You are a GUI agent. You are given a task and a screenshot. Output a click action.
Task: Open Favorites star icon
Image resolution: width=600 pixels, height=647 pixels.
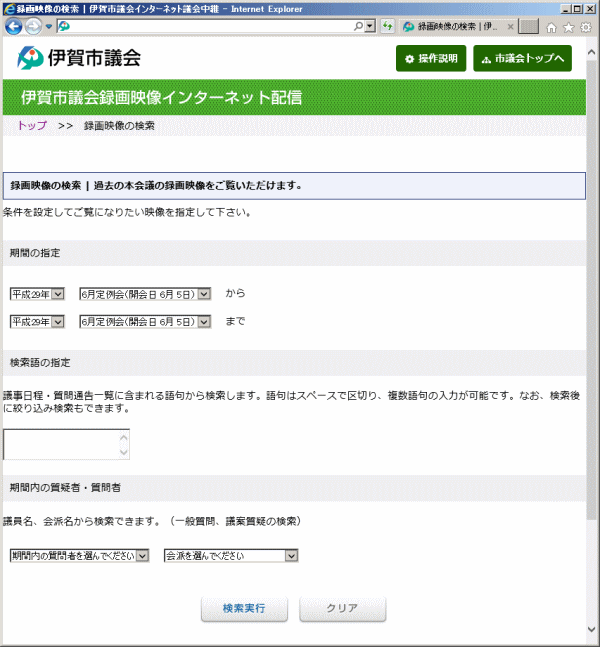pyautogui.click(x=569, y=27)
